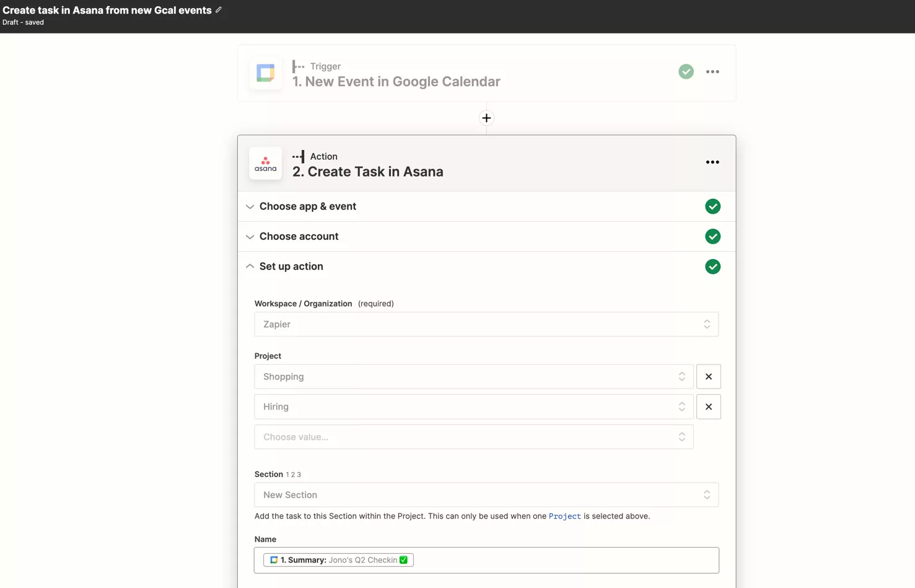Click inside the Name input field

click(x=558, y=560)
